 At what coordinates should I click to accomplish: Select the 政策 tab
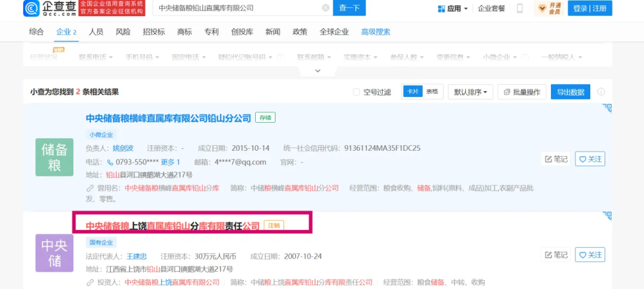click(300, 32)
